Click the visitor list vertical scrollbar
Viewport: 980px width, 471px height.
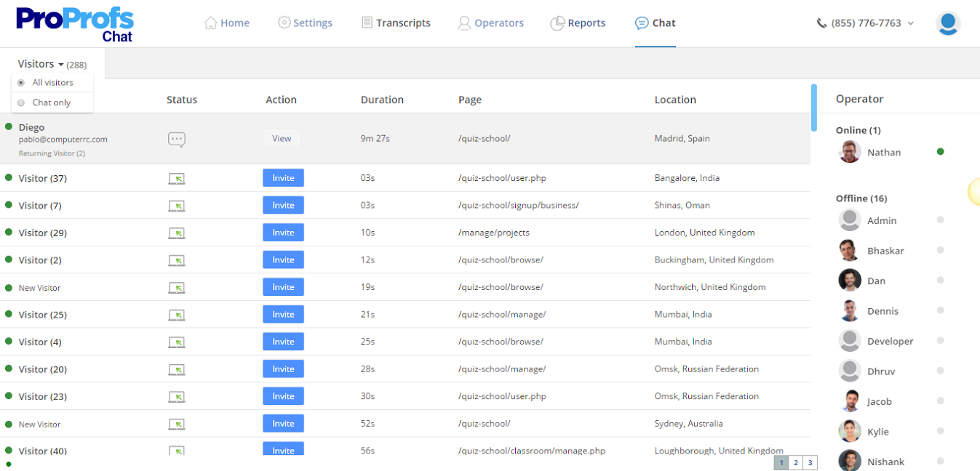813,107
